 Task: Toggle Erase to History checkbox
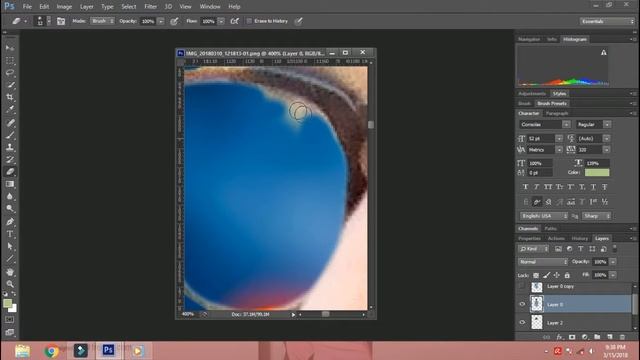249,21
